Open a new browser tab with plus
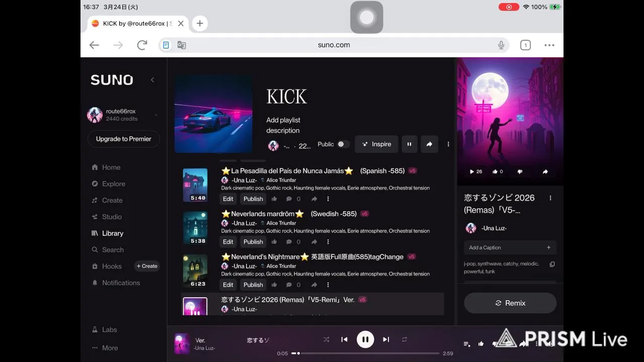Viewport: 644px width, 362px height. 200,23
